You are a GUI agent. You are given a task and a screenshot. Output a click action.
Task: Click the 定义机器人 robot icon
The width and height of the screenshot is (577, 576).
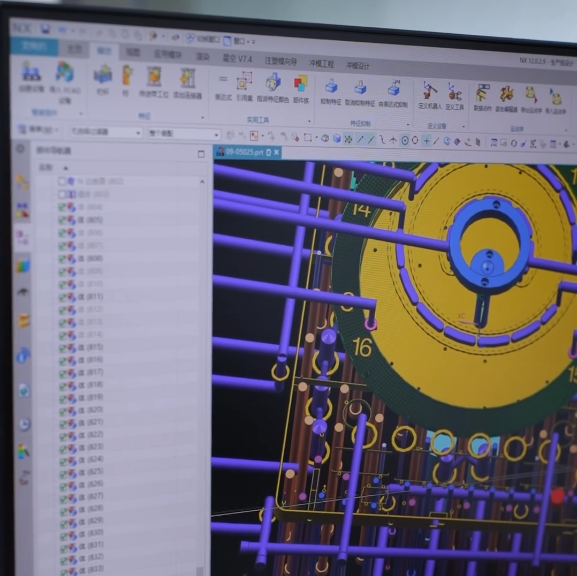click(429, 91)
